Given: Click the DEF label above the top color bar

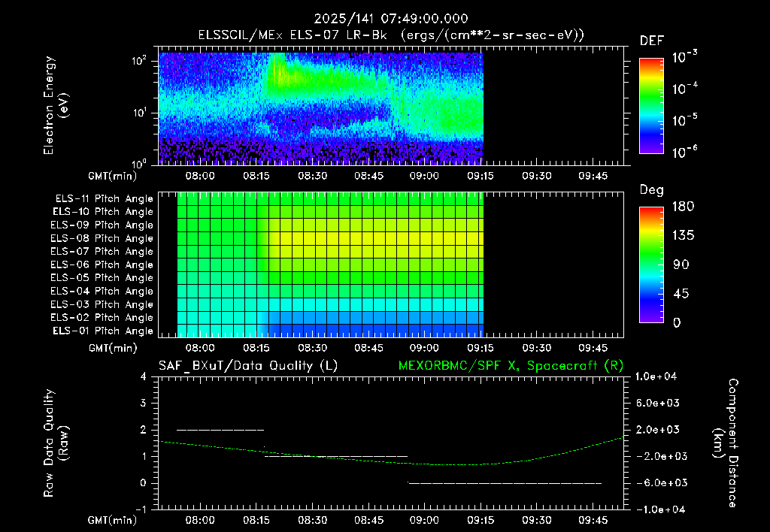Looking at the screenshot, I should coord(652,41).
